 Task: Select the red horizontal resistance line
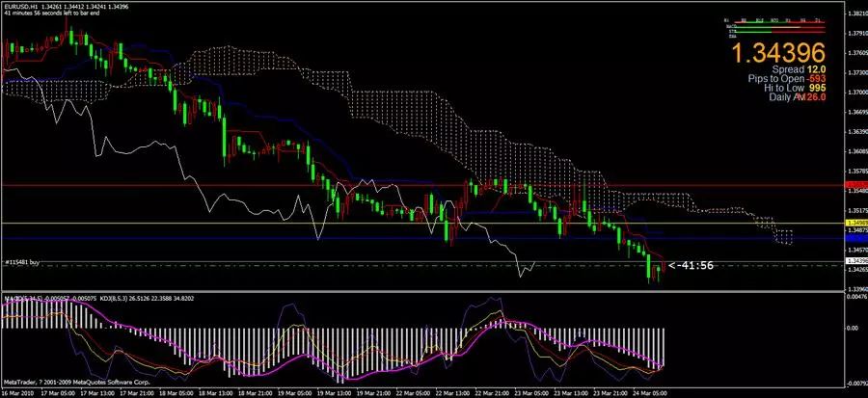[423, 185]
